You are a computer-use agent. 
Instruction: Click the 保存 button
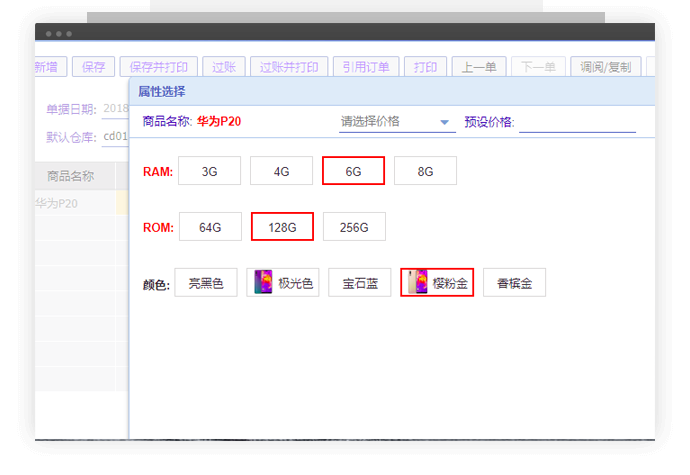pyautogui.click(x=93, y=67)
